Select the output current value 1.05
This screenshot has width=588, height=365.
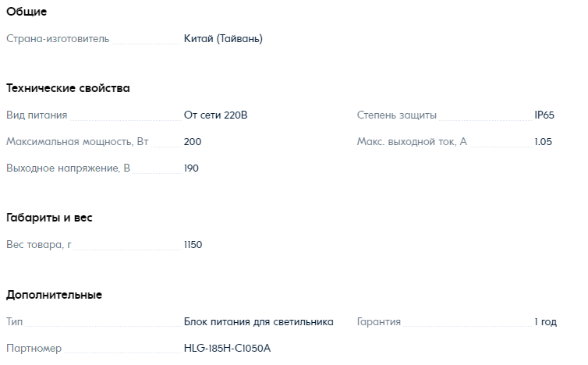coord(544,142)
